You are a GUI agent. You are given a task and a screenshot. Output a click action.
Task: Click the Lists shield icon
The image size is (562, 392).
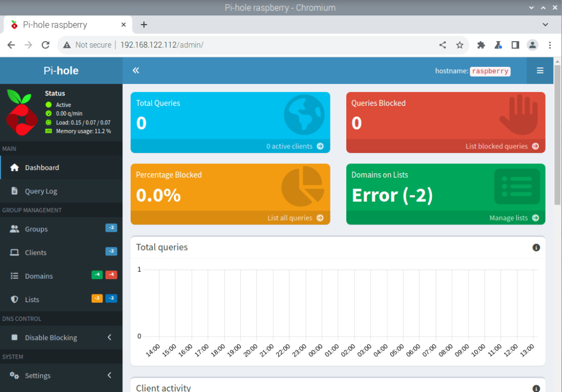click(x=14, y=299)
